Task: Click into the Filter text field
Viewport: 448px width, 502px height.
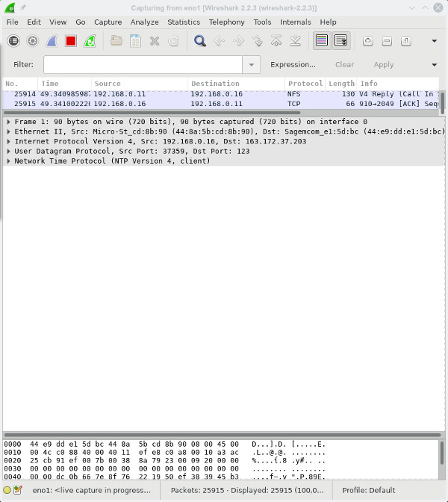Action: [142, 65]
